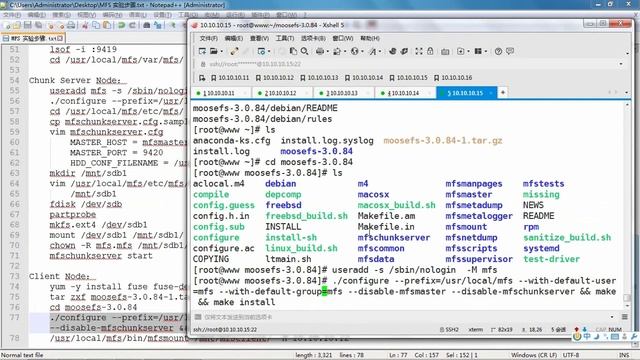Click the lock screen icon in Xshell
This screenshot has height=360, width=640.
430,51
